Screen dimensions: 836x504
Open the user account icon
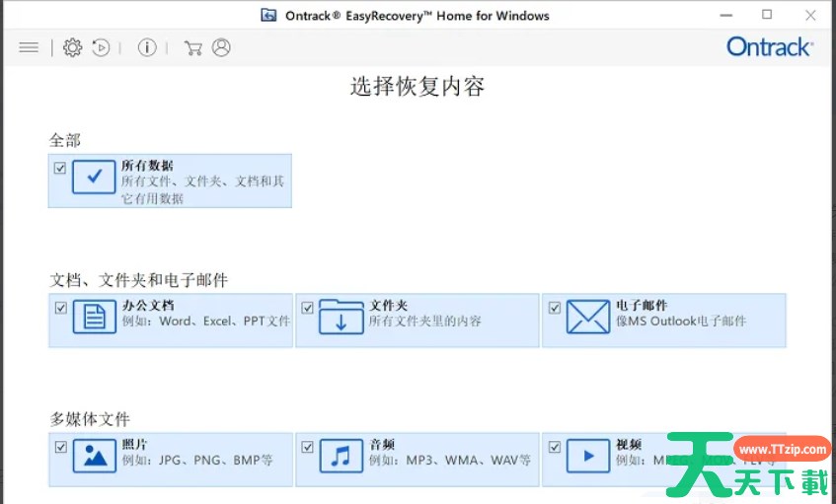pos(221,48)
